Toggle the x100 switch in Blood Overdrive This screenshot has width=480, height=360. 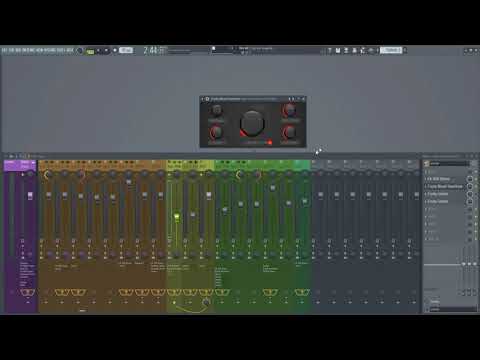(x=270, y=143)
